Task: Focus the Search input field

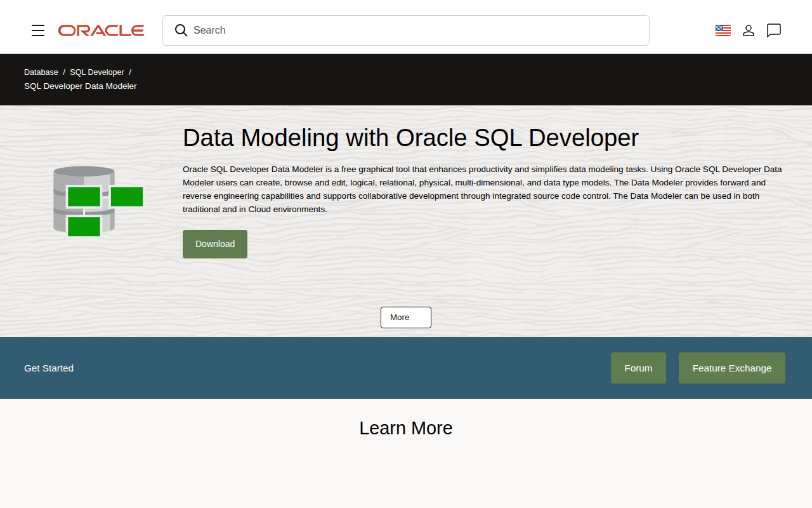Action: click(x=406, y=30)
